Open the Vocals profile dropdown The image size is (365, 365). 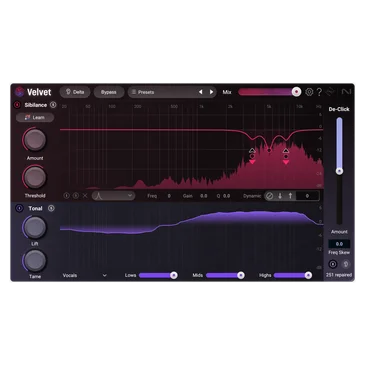tap(85, 275)
